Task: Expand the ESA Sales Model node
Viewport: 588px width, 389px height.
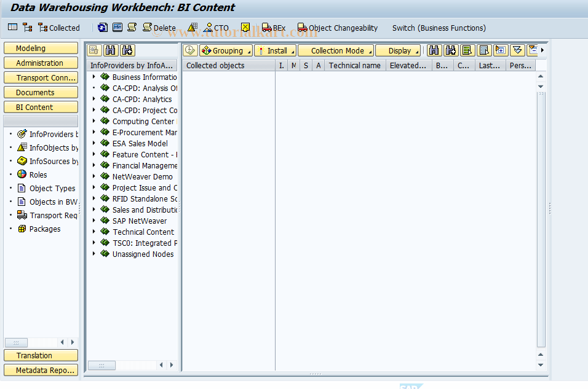Action: coord(93,143)
